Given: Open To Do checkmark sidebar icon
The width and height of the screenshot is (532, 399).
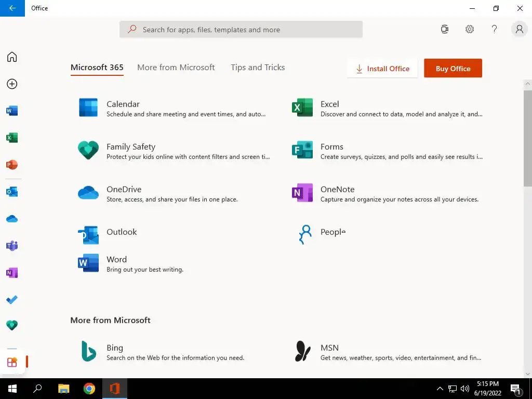Looking at the screenshot, I should 12,300.
